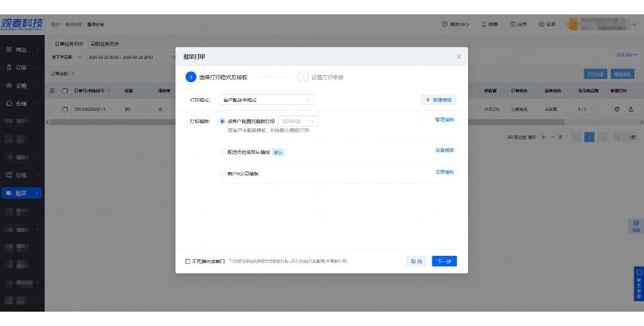
Task: Go to pagination page 1 button
Action: 589,137
